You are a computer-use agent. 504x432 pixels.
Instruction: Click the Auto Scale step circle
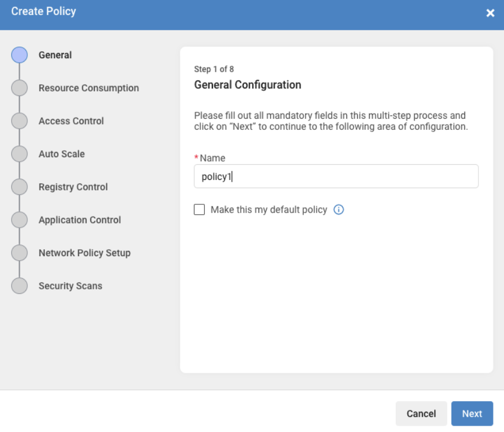(19, 154)
